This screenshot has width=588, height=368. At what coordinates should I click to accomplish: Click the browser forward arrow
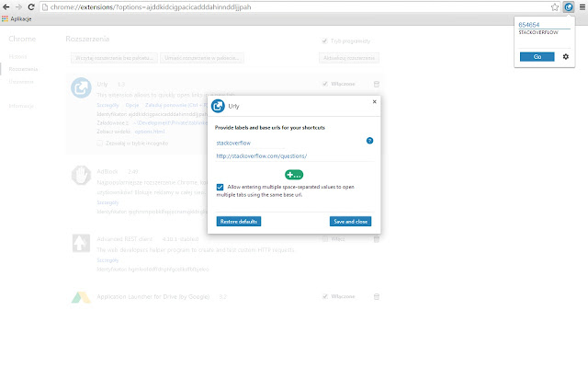(x=18, y=7)
